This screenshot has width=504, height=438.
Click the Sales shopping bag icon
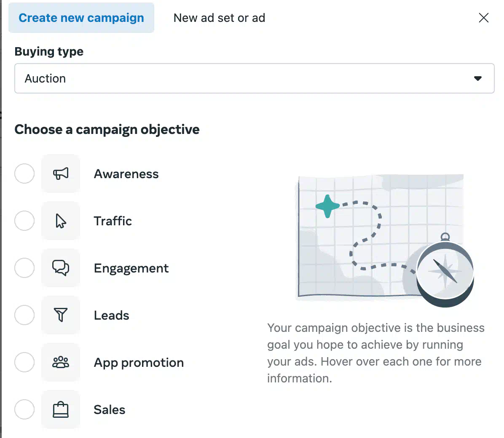pyautogui.click(x=60, y=409)
